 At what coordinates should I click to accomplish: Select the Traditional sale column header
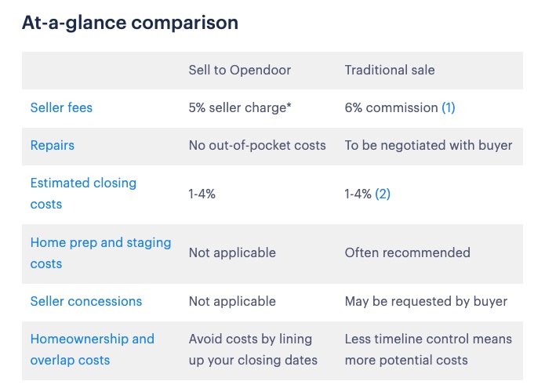[390, 70]
